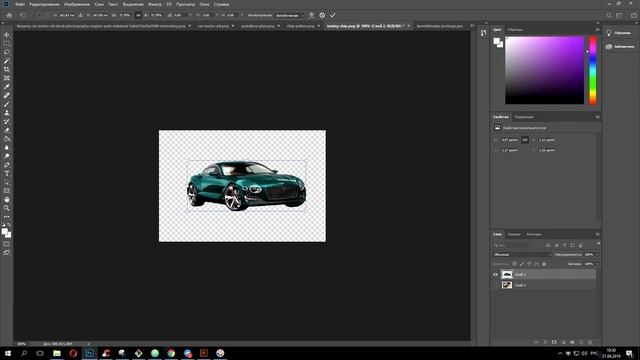The height and width of the screenshot is (360, 640).
Task: Click the foreground color swatch in toolbar
Action: (x=4, y=231)
